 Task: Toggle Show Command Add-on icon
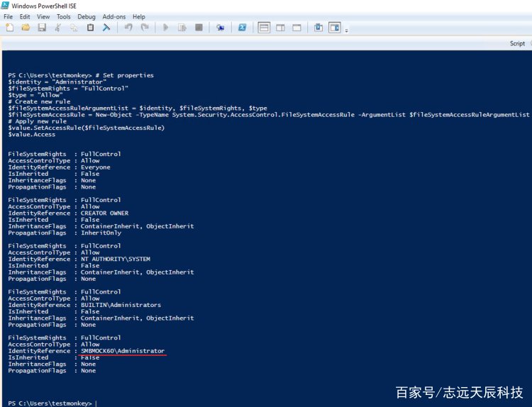(335, 28)
